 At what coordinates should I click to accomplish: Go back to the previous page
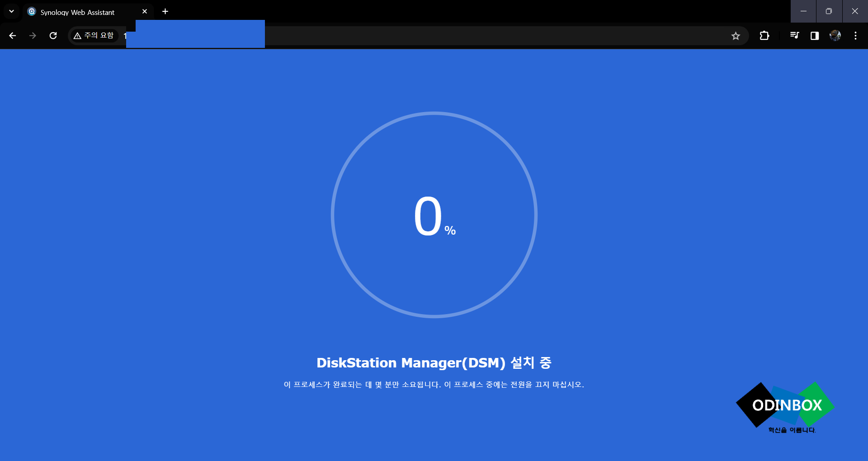click(x=12, y=36)
